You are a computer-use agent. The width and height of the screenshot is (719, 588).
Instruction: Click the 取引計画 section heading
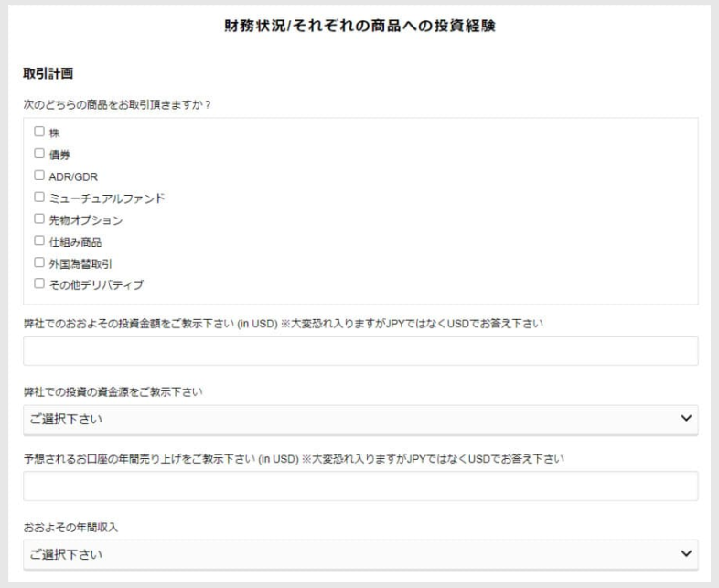[x=48, y=73]
